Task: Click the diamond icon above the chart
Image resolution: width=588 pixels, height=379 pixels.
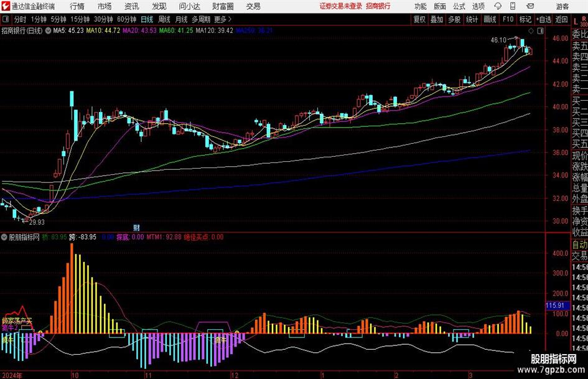Action: [x=531, y=31]
